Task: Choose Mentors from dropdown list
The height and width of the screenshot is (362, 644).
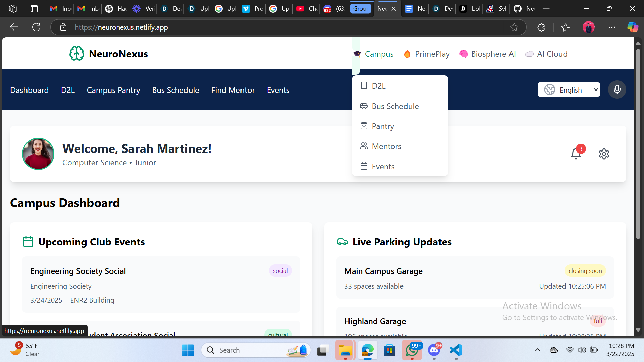Action: [386, 146]
